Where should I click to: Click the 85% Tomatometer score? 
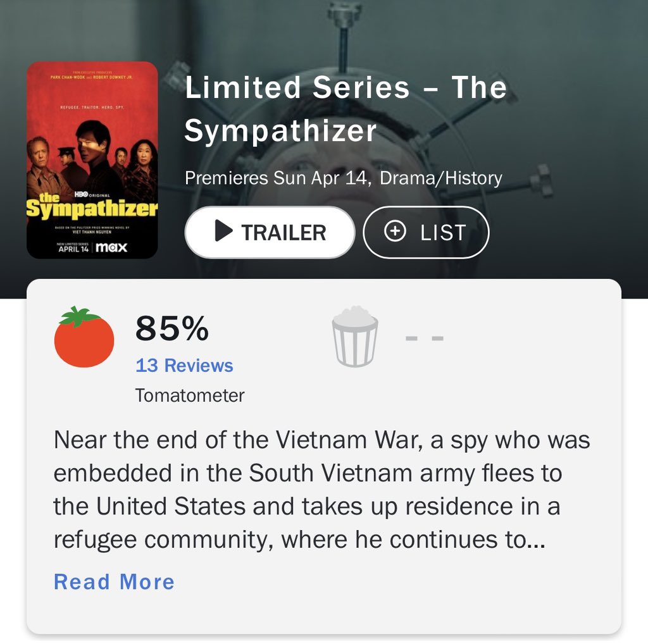(171, 329)
